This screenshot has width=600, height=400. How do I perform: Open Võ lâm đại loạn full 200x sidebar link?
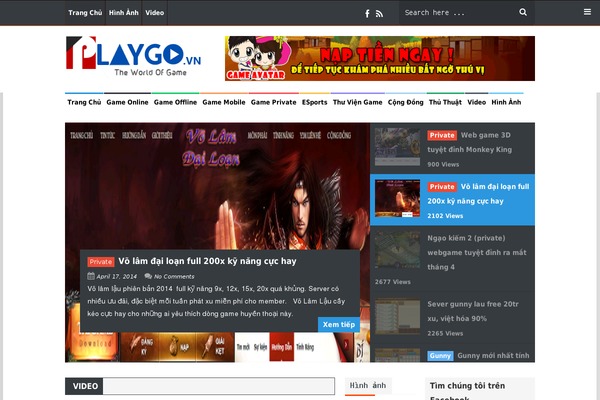pyautogui.click(x=478, y=194)
